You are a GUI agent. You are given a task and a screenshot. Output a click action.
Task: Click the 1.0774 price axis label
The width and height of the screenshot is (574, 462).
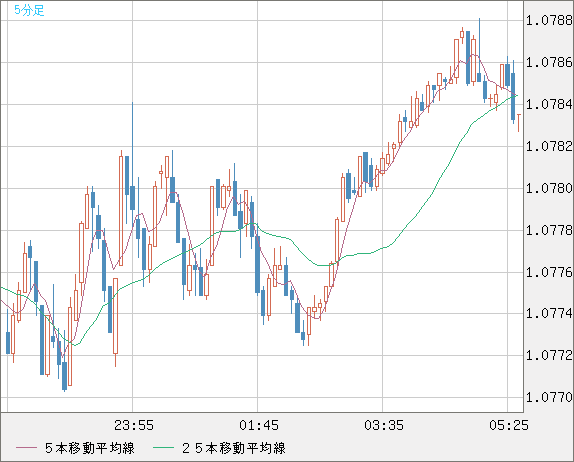tap(549, 313)
